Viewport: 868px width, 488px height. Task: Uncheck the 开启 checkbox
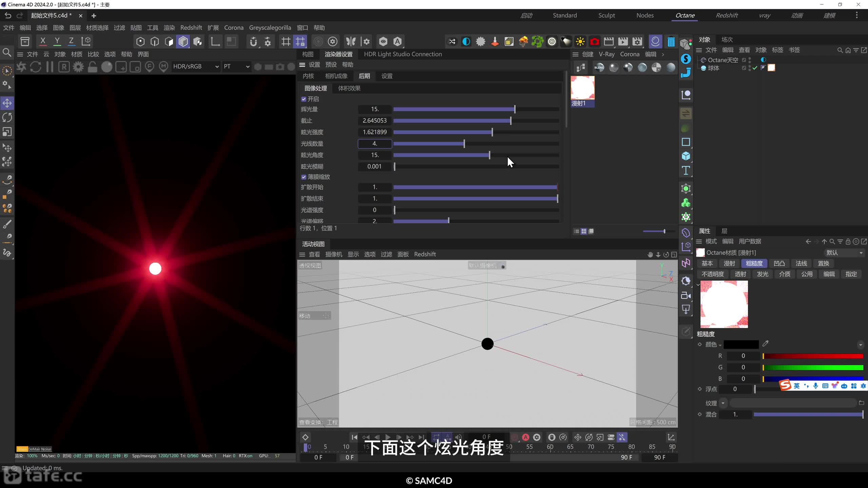(303, 99)
